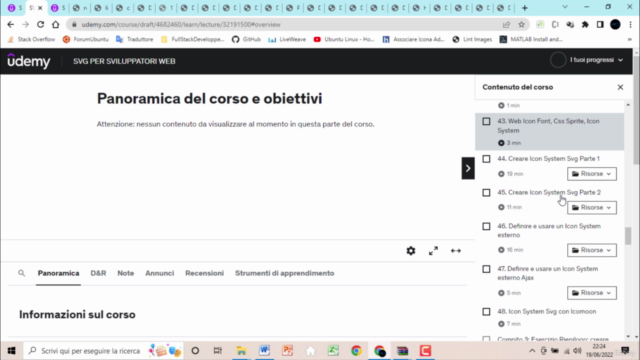Click the browser address bar URL
Image resolution: width=640 pixels, height=360 pixels.
point(181,24)
